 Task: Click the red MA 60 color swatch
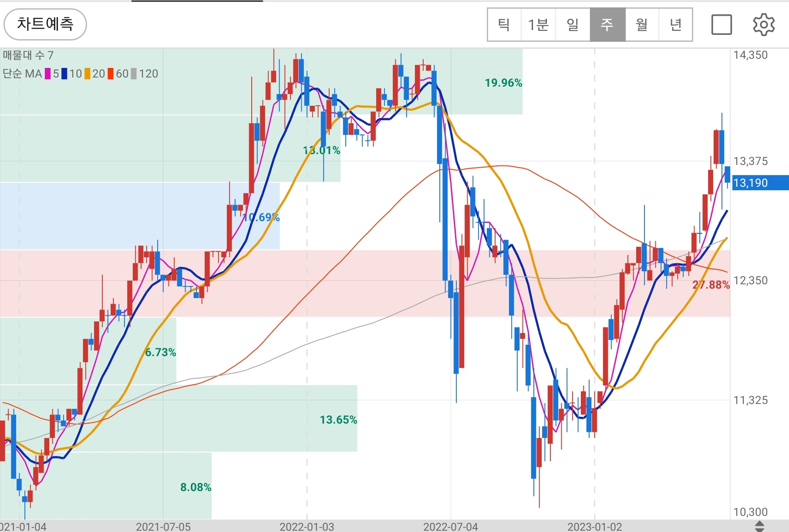pyautogui.click(x=111, y=74)
